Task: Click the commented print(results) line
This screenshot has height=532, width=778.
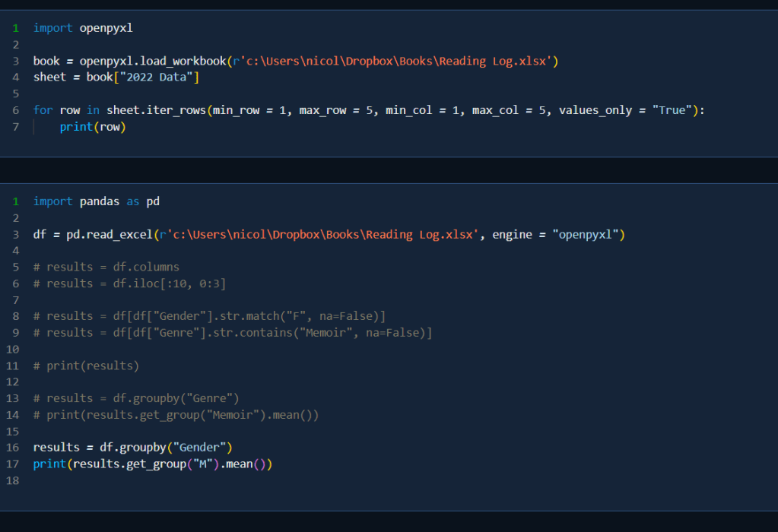Action: (x=86, y=366)
